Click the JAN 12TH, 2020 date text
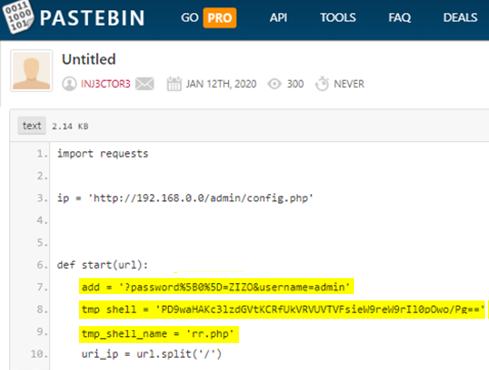The width and height of the screenshot is (489, 370). tap(221, 84)
